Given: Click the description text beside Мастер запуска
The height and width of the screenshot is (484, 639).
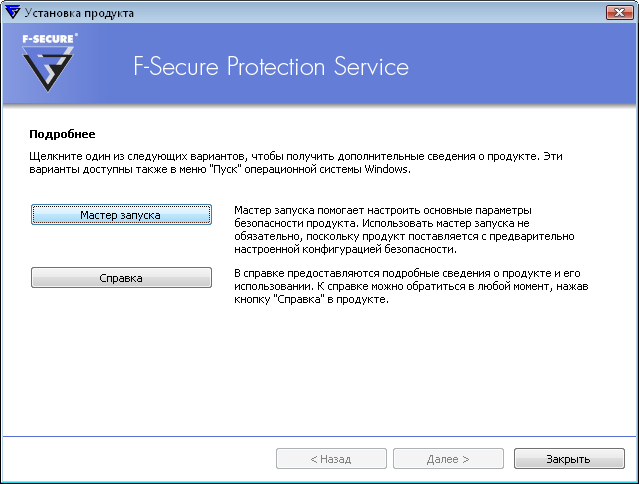Looking at the screenshot, I should click(x=402, y=230).
